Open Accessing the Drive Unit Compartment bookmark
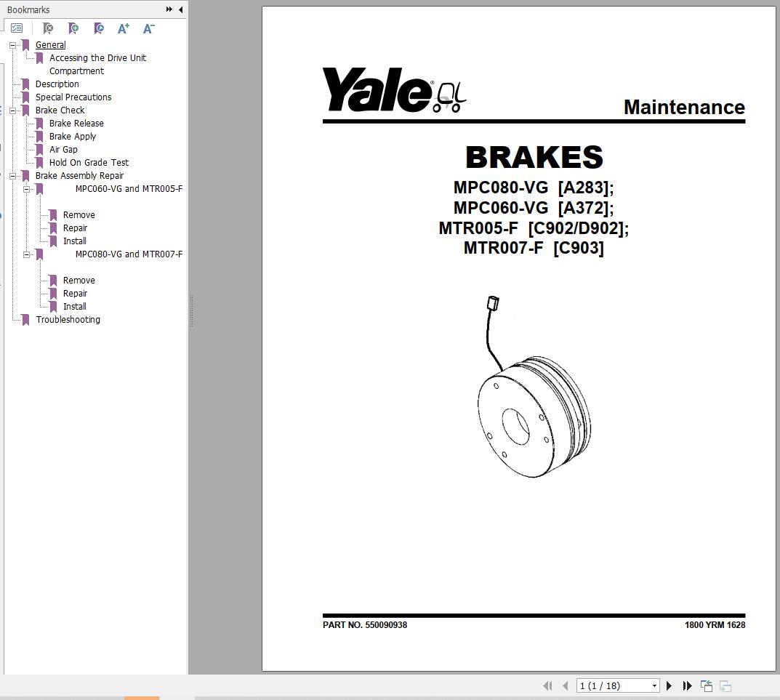This screenshot has width=780, height=700. pyautogui.click(x=97, y=64)
